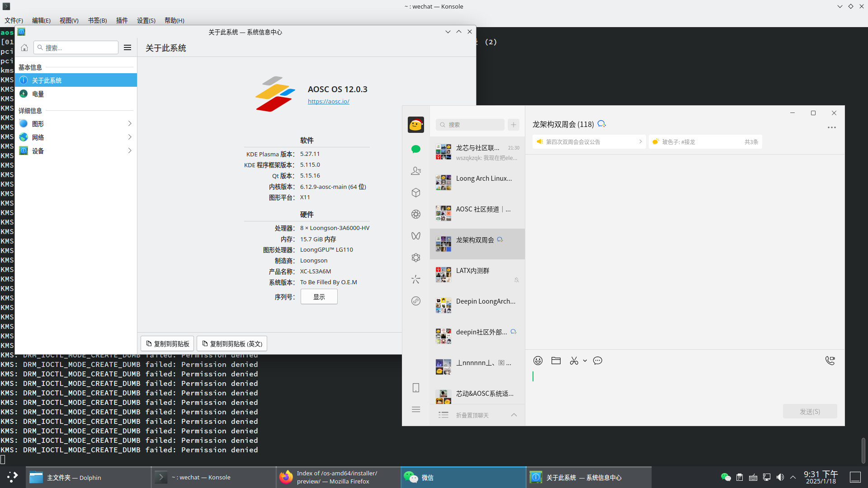Collapse the pinned chats list 折叠置顶聊天

(514, 415)
